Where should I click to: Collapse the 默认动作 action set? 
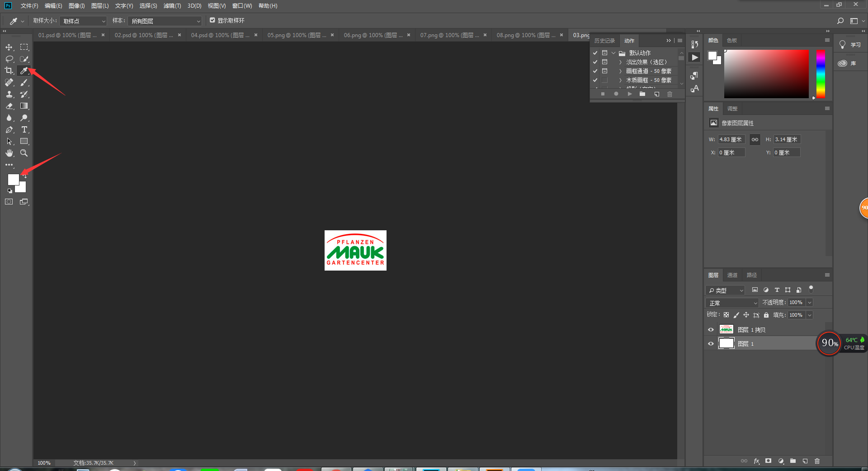[x=613, y=53]
